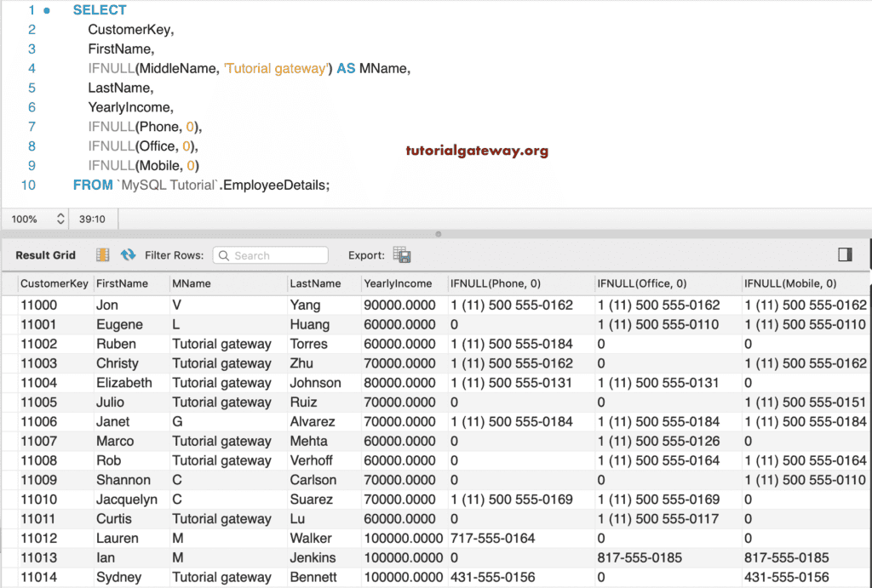The image size is (872, 588).
Task: Select the CustomerKey column header
Action: click(54, 283)
